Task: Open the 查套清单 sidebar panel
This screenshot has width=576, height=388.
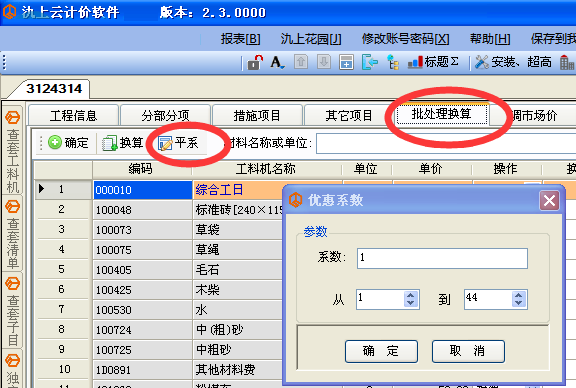Action: pos(12,234)
